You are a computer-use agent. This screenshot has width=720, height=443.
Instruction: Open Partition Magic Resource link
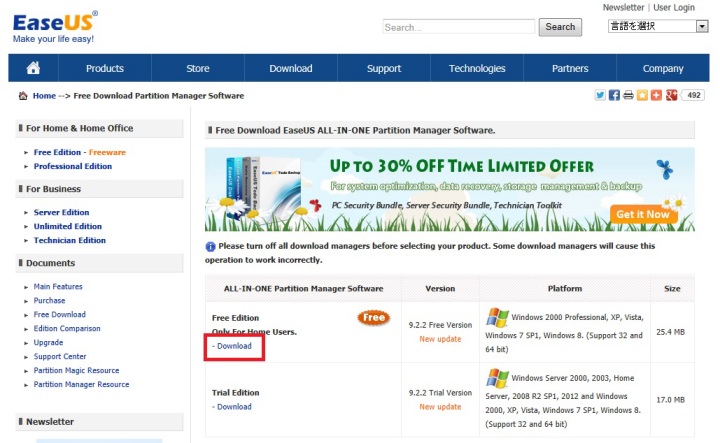(76, 370)
